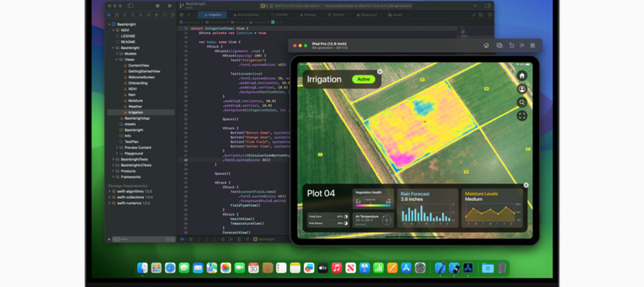Tap the user profile icon in iPad app
Image resolution: width=644 pixels, height=287 pixels.
point(522,89)
